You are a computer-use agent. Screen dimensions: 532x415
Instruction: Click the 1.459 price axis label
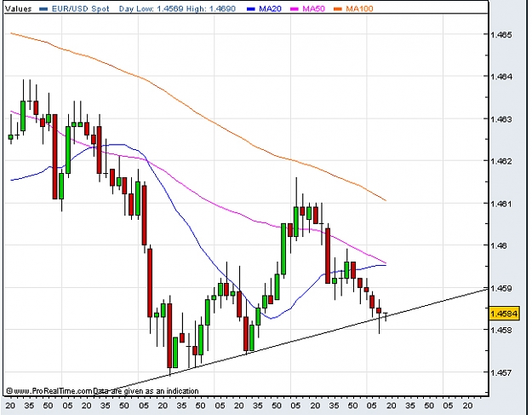point(501,288)
